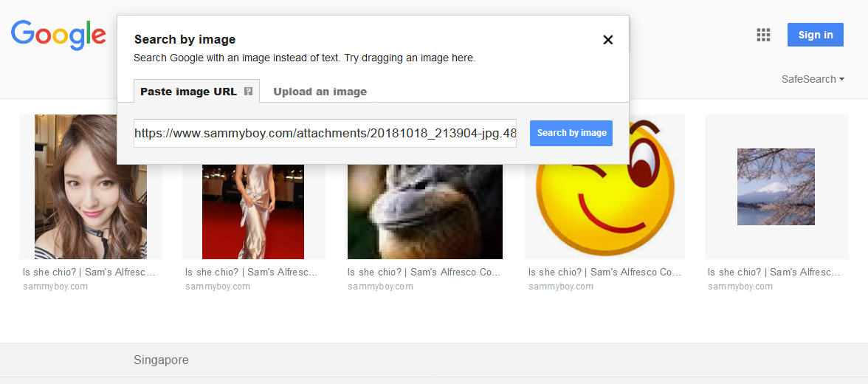Open the Google apps grid icon

click(763, 35)
